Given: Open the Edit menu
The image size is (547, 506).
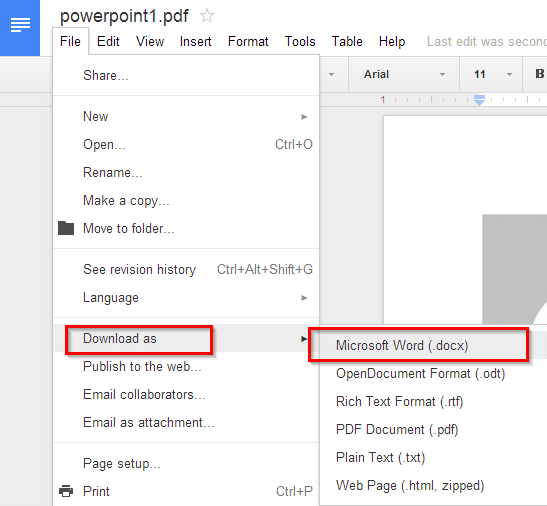Looking at the screenshot, I should click(108, 42).
